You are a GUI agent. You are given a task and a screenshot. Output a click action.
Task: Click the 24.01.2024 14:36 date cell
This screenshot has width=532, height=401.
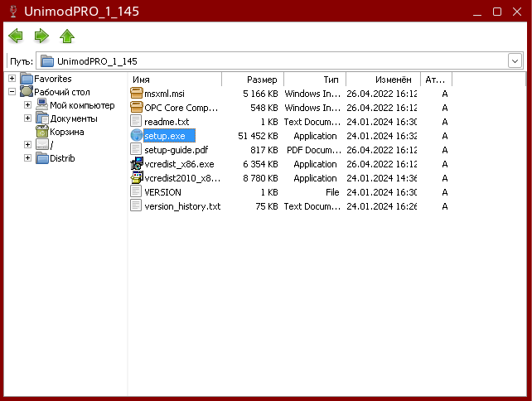pos(382,178)
